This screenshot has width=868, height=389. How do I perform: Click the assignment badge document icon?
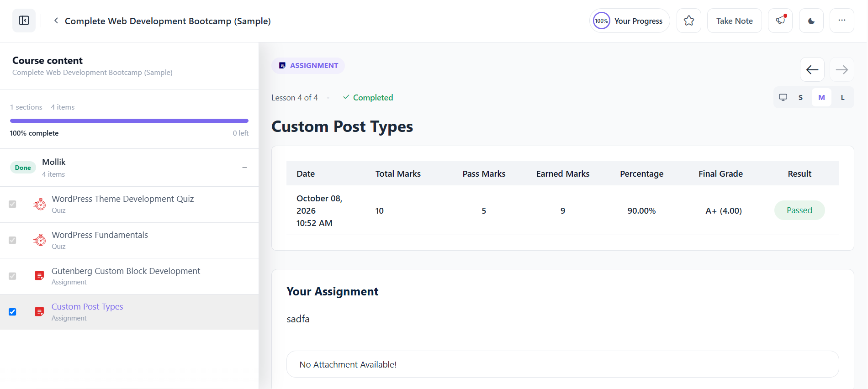pyautogui.click(x=282, y=66)
